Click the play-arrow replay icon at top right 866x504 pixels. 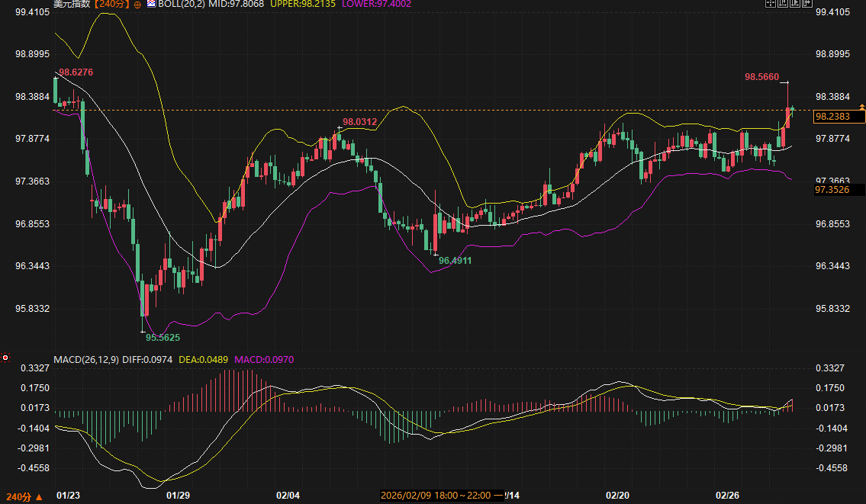(794, 4)
